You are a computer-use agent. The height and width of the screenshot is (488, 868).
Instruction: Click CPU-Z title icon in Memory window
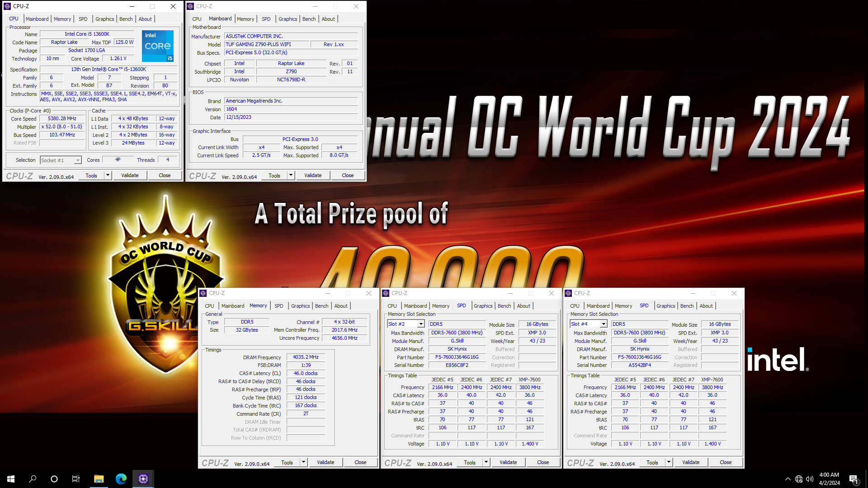(203, 293)
